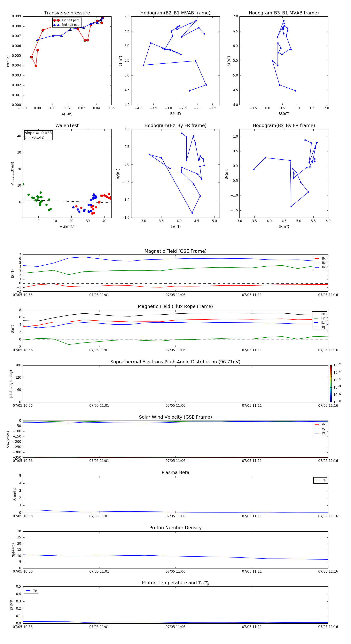Click the '2nd half path' legend entry

(x=67, y=25)
